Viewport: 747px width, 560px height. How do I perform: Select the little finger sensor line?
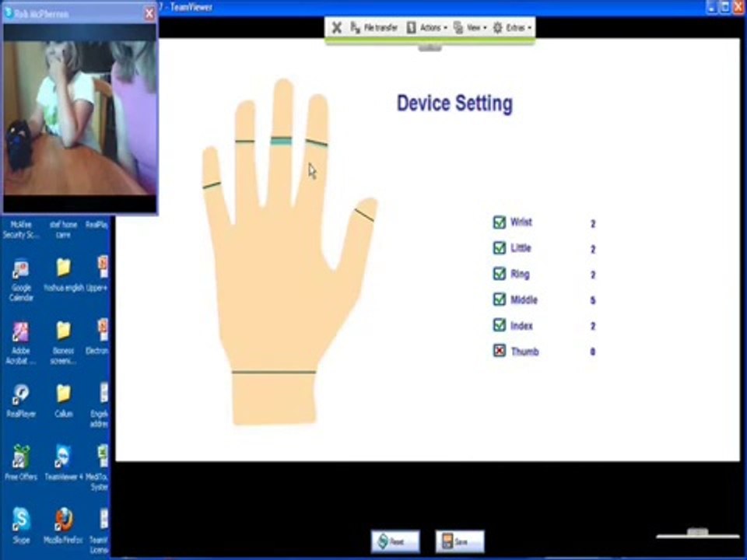[212, 185]
